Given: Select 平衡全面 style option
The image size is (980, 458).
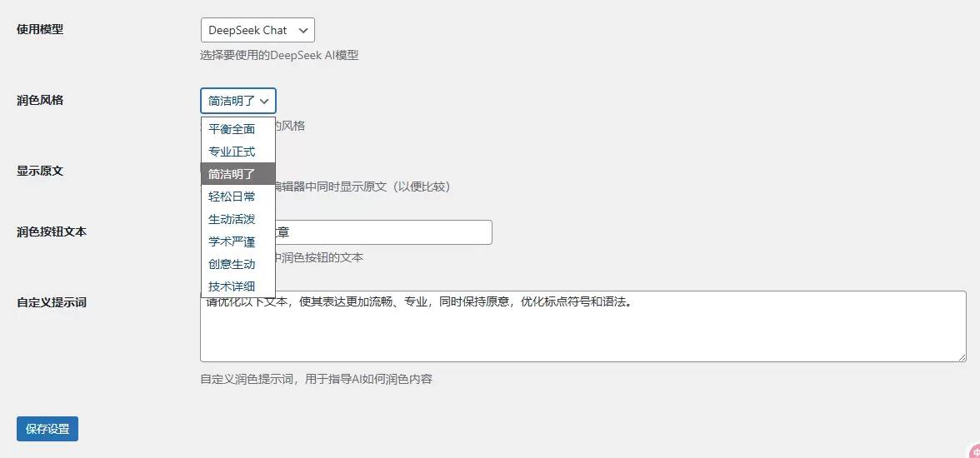Looking at the screenshot, I should tap(237, 129).
